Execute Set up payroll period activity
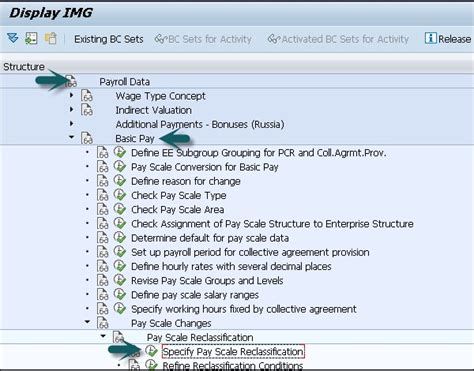Viewport: 474px width, 371px height. [120, 252]
